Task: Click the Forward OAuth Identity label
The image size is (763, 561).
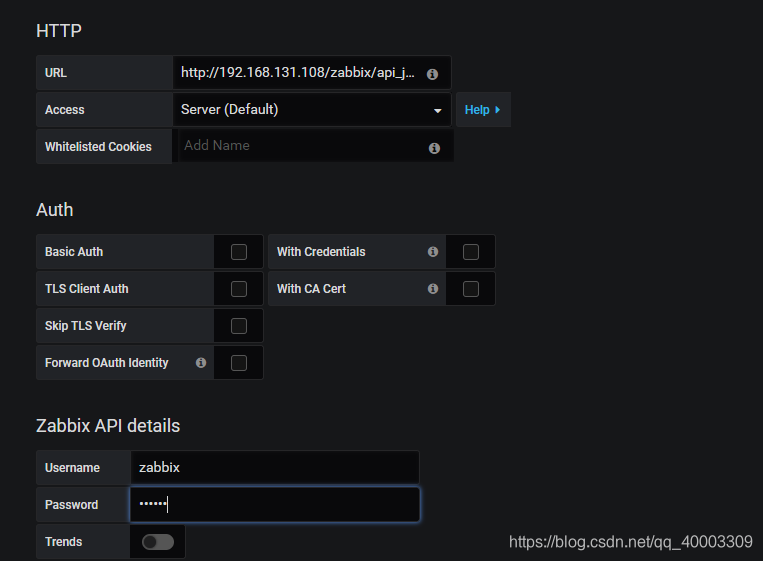Action: 107,363
